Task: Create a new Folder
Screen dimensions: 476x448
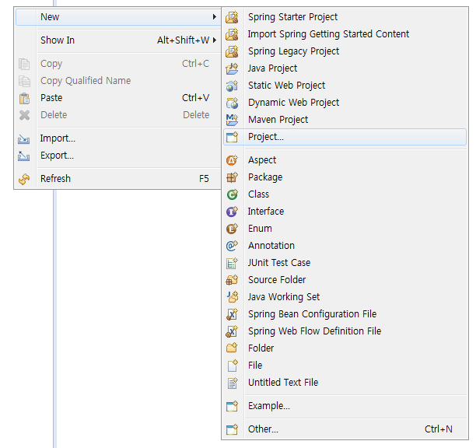Action: pyautogui.click(x=345, y=348)
